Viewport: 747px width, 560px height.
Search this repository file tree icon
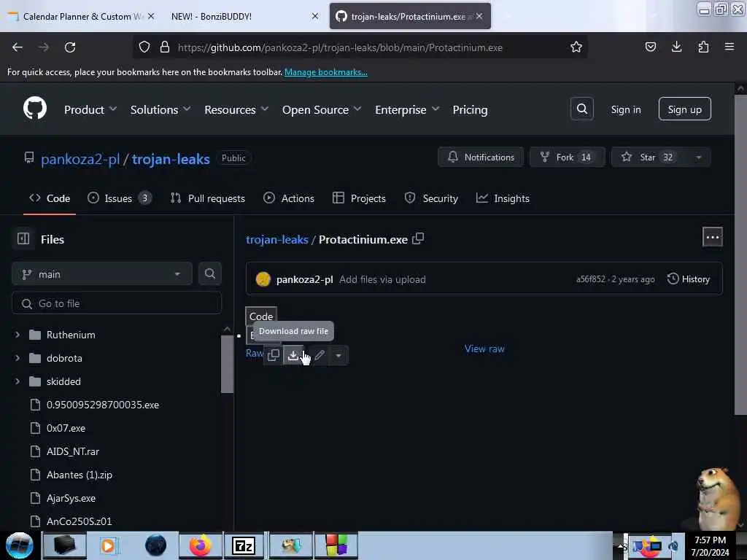point(209,274)
